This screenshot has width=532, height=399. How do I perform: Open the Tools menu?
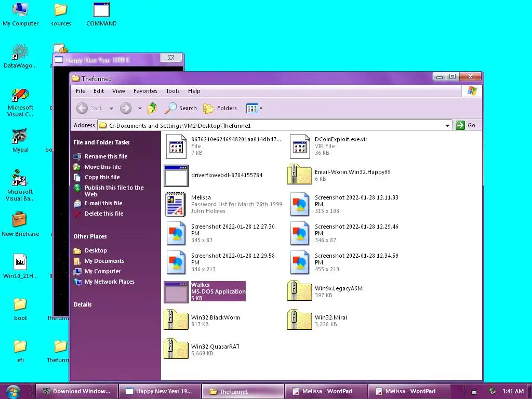coord(172,91)
